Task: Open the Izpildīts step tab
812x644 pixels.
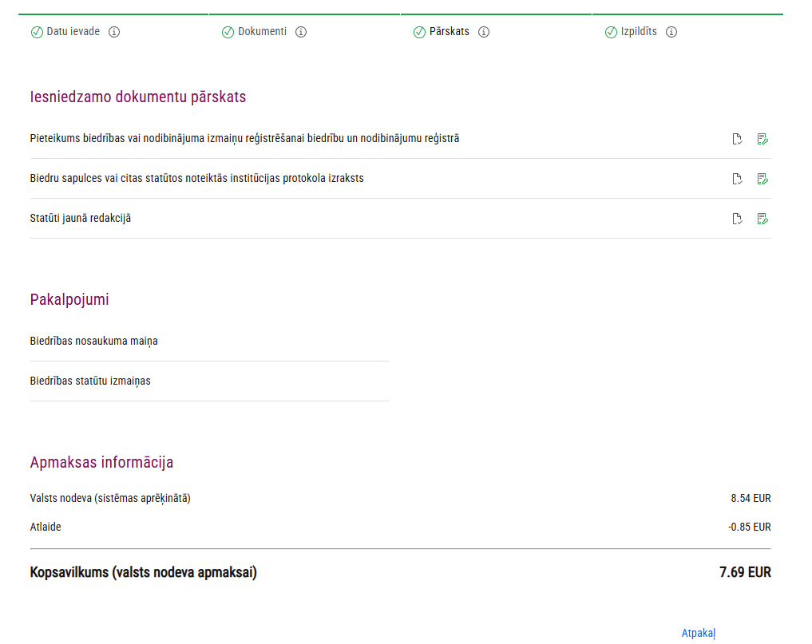Action: [639, 32]
